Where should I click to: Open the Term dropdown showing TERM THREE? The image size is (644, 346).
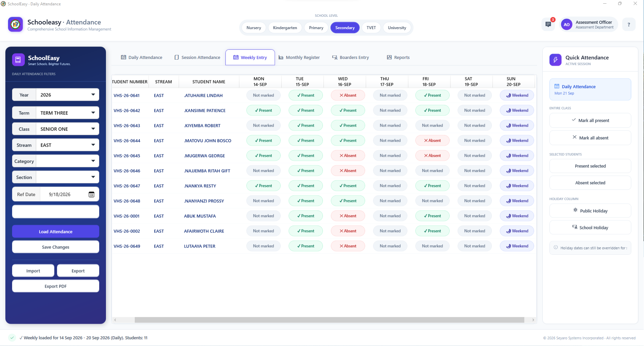(x=56, y=113)
